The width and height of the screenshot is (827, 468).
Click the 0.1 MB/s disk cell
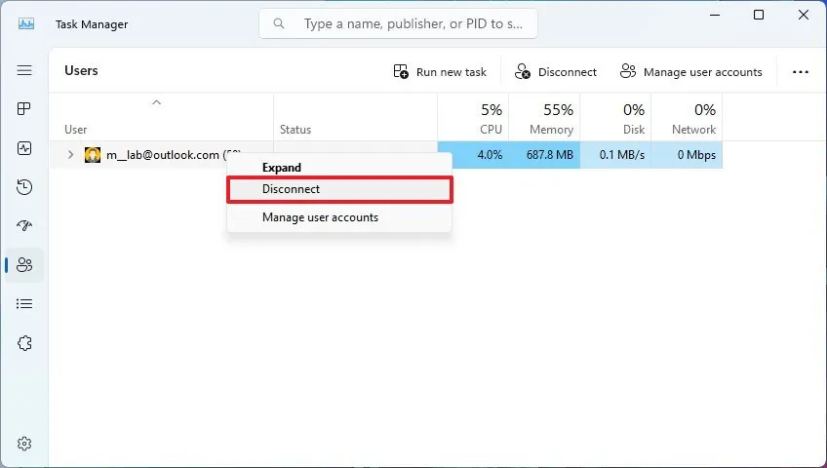[x=616, y=155]
